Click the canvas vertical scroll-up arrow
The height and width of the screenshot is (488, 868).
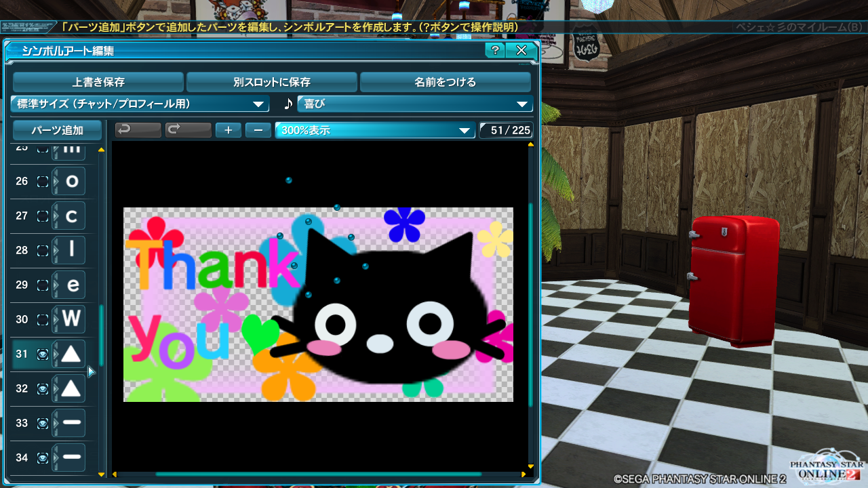(x=531, y=144)
